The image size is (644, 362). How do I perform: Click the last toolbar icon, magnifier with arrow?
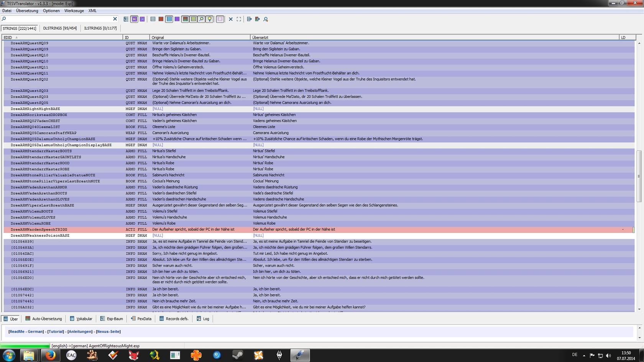(x=266, y=19)
